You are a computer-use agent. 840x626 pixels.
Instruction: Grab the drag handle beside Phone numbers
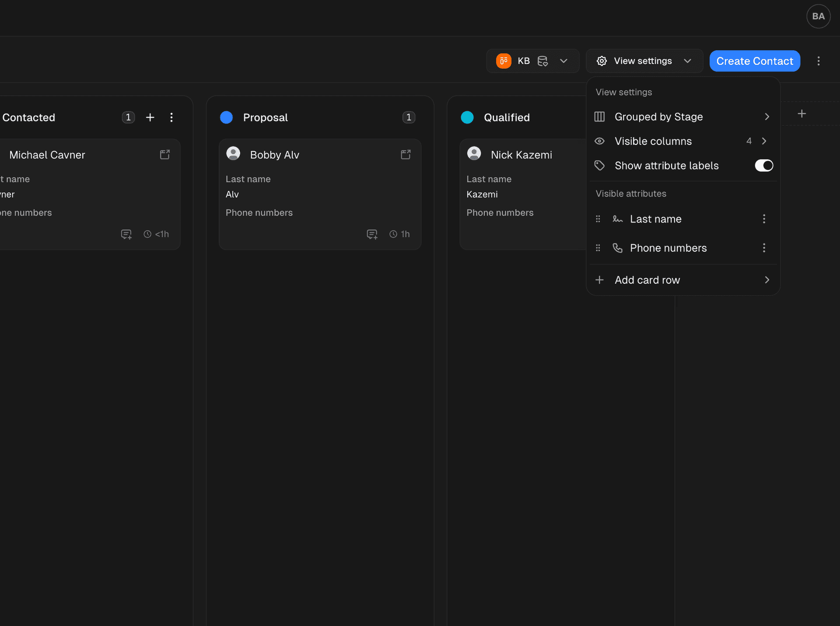tap(598, 248)
